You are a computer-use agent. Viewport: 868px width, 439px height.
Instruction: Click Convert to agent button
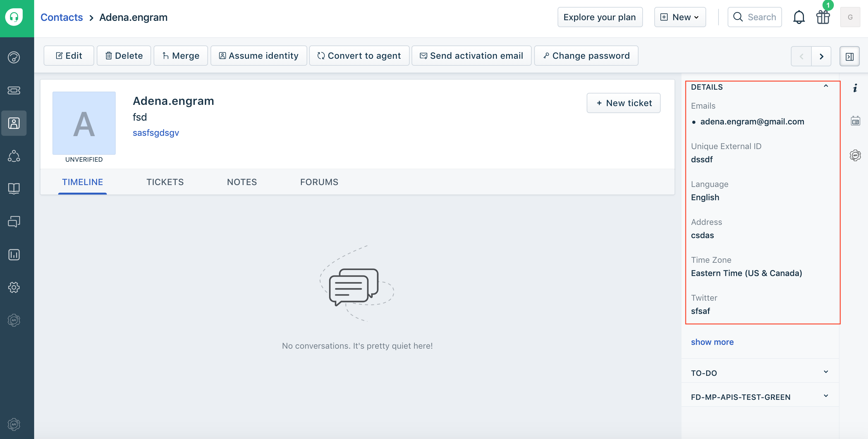point(359,56)
